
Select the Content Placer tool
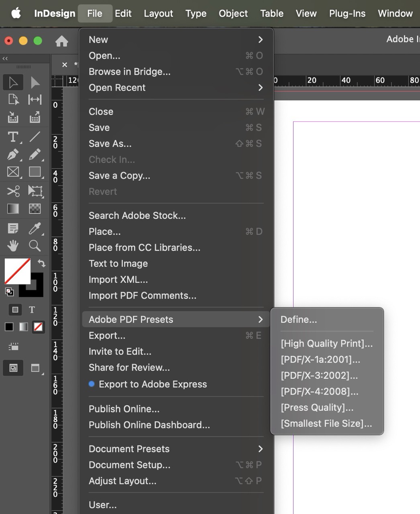point(35,117)
